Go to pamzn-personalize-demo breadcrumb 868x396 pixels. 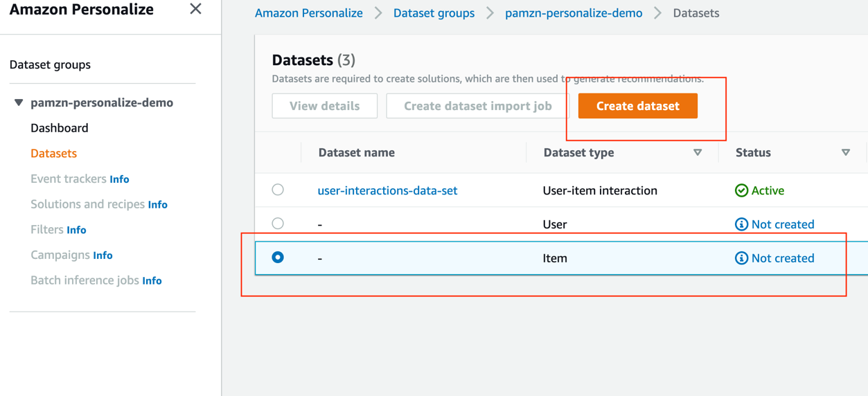[x=574, y=13]
